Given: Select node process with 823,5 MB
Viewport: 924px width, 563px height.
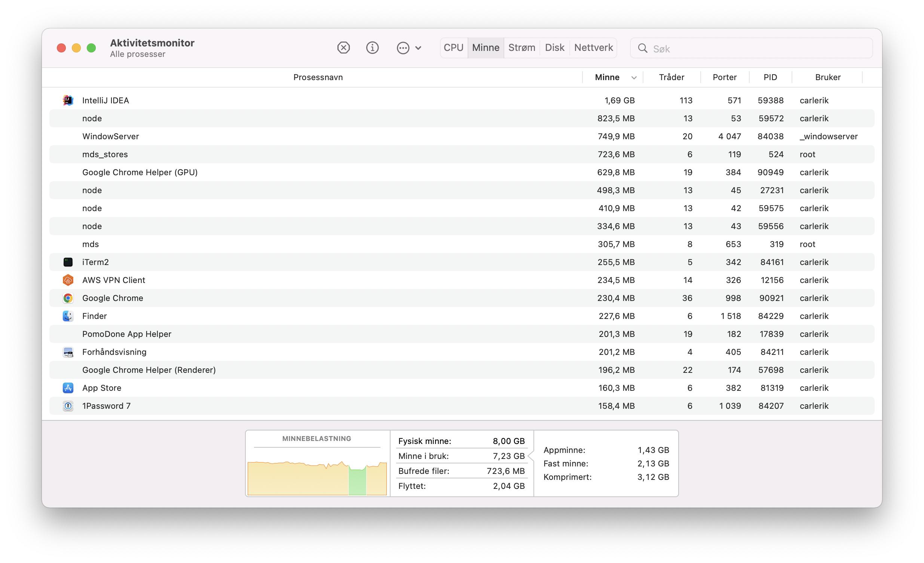Looking at the screenshot, I should click(x=462, y=118).
